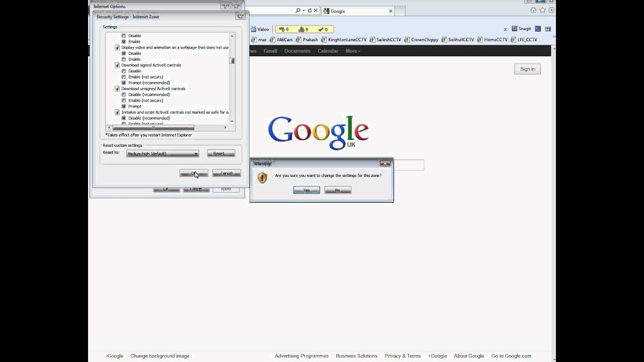Open the LFE_CCTV favorites shortcut
This screenshot has height=362, width=644.
(524, 40)
